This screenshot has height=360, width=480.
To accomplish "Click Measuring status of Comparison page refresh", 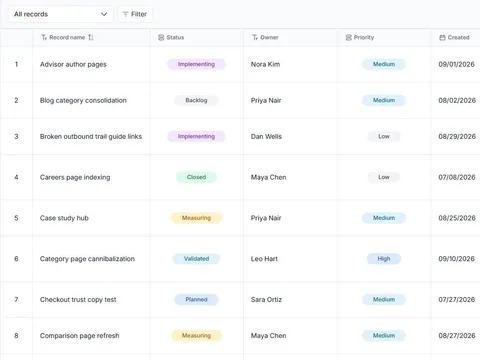I will 196,336.
